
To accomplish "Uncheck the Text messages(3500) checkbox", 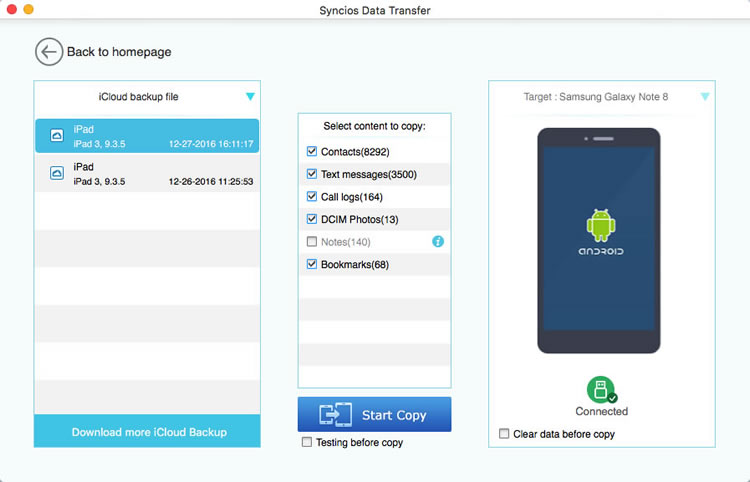I will click(x=312, y=174).
